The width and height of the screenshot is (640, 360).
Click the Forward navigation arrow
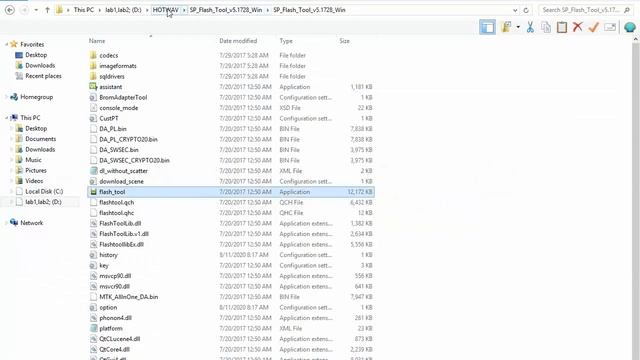[x=24, y=10]
